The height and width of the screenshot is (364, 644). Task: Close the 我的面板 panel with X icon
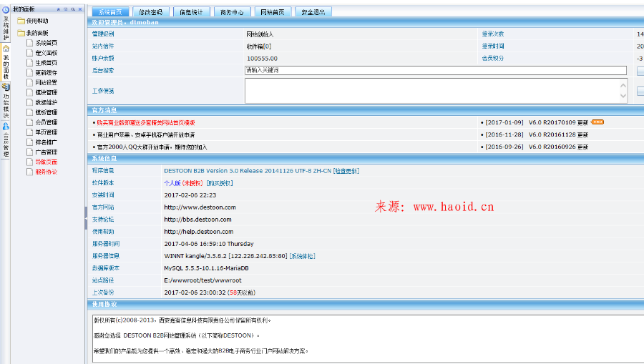[80, 9]
